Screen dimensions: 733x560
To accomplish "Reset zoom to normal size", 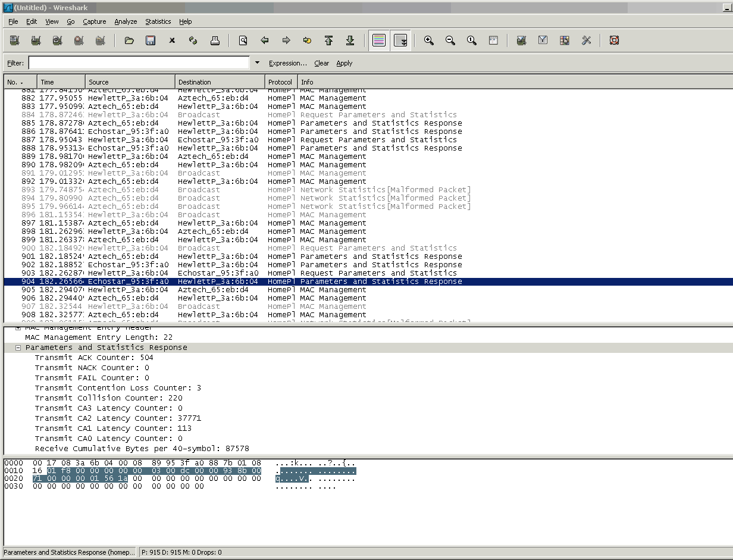I will (x=472, y=40).
